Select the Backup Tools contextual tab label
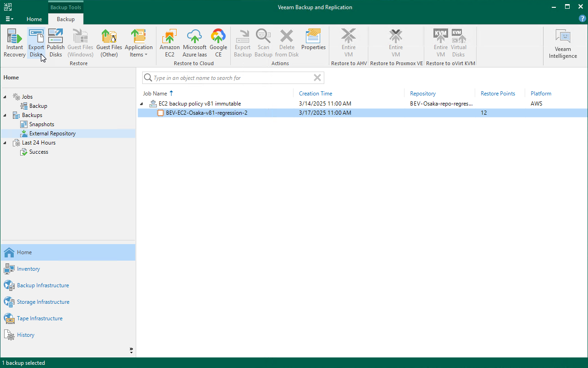 [66, 7]
